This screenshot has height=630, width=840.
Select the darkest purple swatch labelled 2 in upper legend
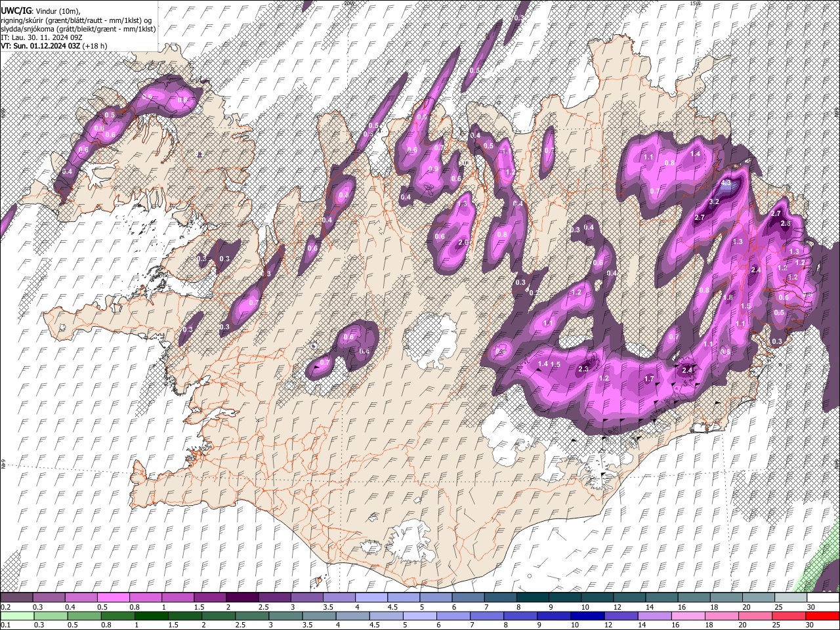tap(242, 597)
